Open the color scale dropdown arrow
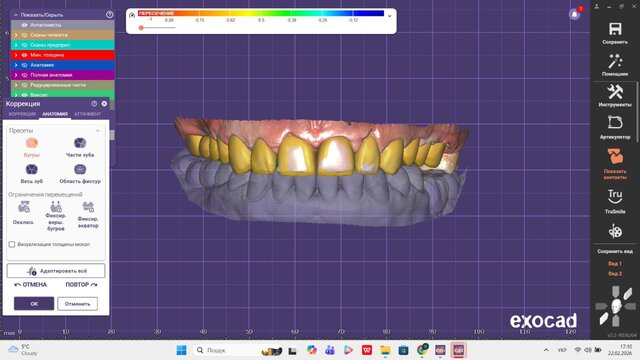Screen dimensions: 640x360 pyautogui.click(x=389, y=16)
